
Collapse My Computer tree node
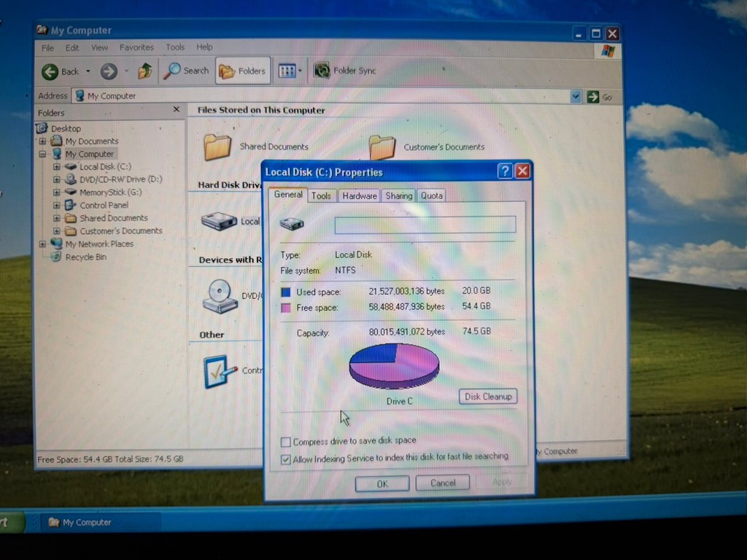pos(42,155)
